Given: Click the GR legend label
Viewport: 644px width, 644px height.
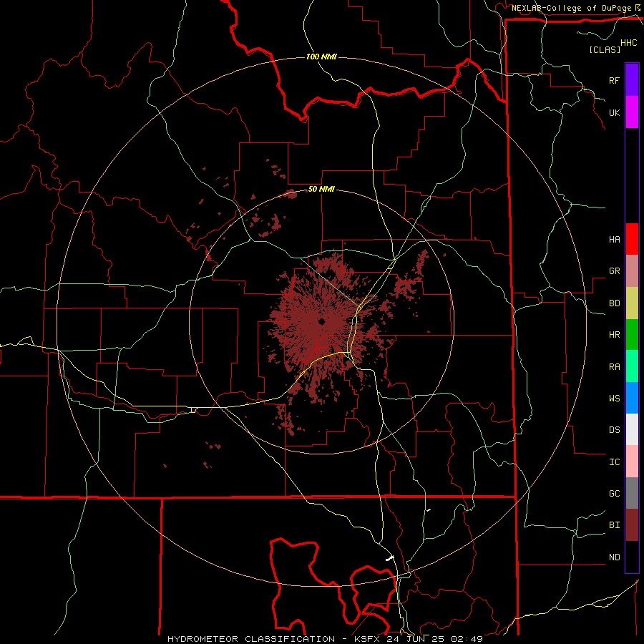Looking at the screenshot, I should [x=614, y=271].
